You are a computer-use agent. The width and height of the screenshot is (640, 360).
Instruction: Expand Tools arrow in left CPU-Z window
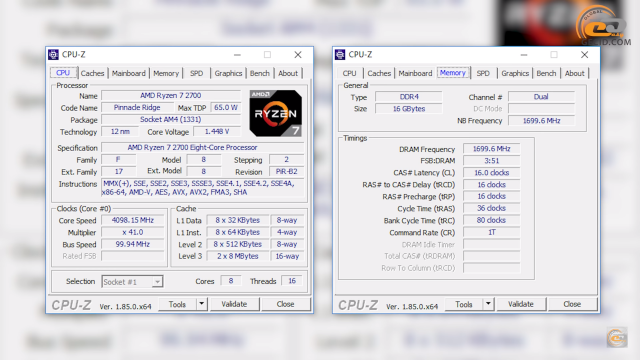point(202,304)
